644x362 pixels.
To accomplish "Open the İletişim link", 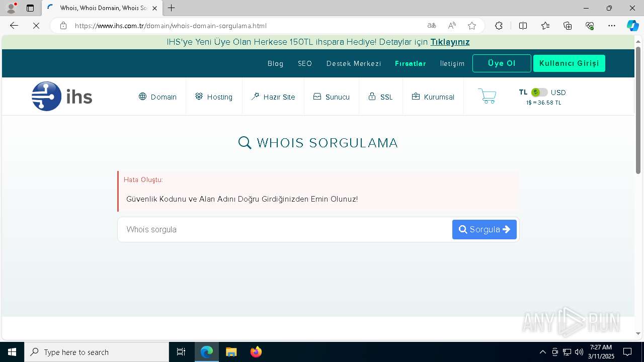I will tap(452, 63).
